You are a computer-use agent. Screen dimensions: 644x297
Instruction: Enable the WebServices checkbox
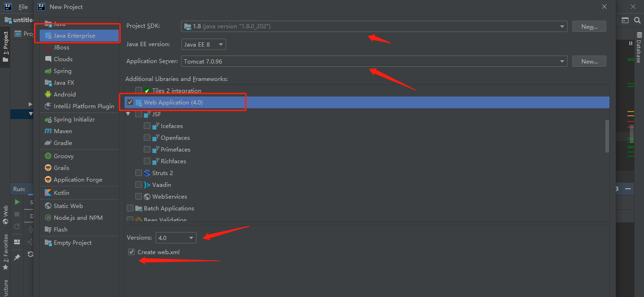(x=139, y=196)
